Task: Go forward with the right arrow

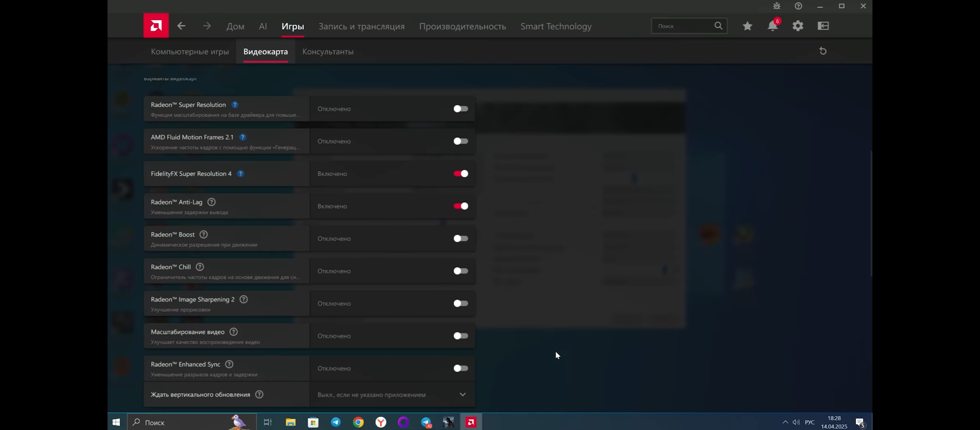Action: [x=207, y=26]
